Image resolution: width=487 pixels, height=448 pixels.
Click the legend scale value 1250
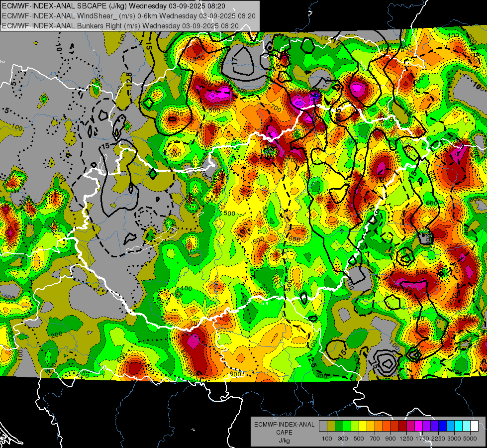(x=406, y=439)
